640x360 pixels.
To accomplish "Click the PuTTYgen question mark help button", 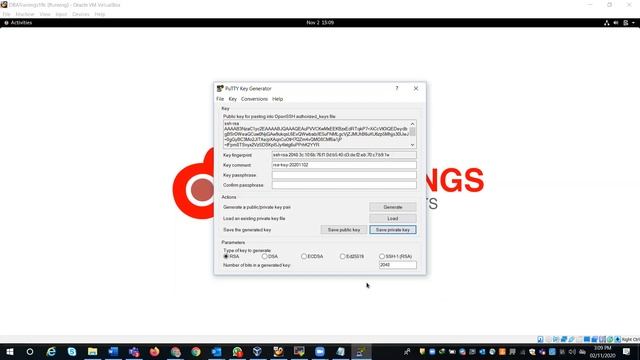I will tap(396, 88).
